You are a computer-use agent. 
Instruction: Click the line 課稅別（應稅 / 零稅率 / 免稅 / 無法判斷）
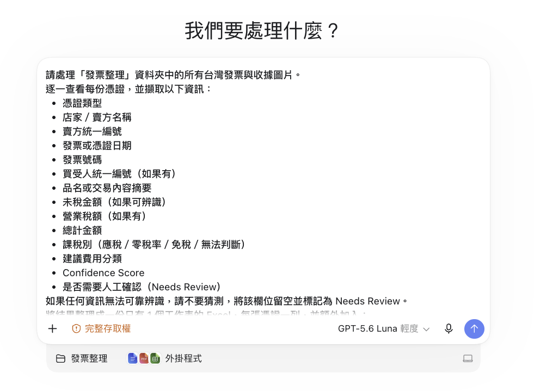coord(154,245)
